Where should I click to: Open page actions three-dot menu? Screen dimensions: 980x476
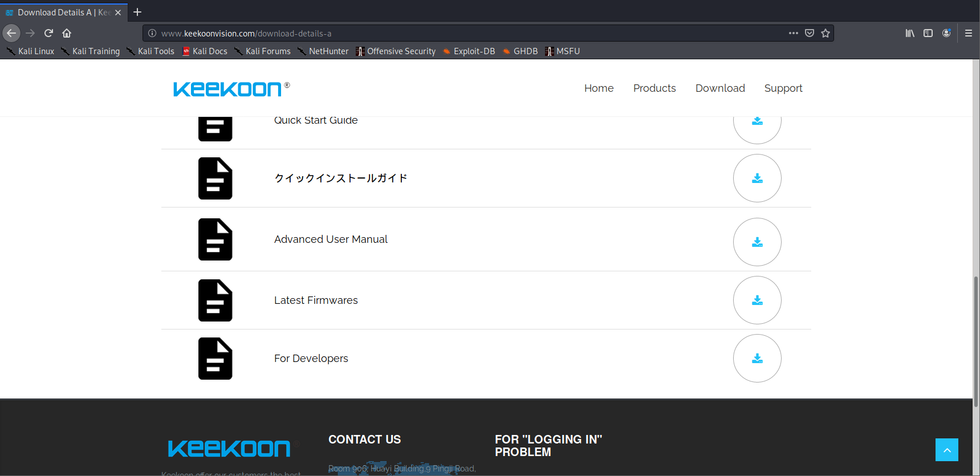(x=793, y=33)
